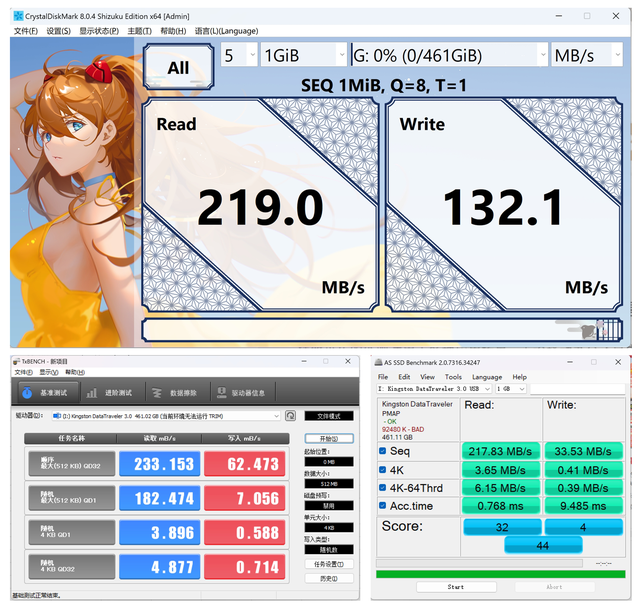
Task: Click the sequential 512 KB QD32 task button
Action: [x=72, y=463]
